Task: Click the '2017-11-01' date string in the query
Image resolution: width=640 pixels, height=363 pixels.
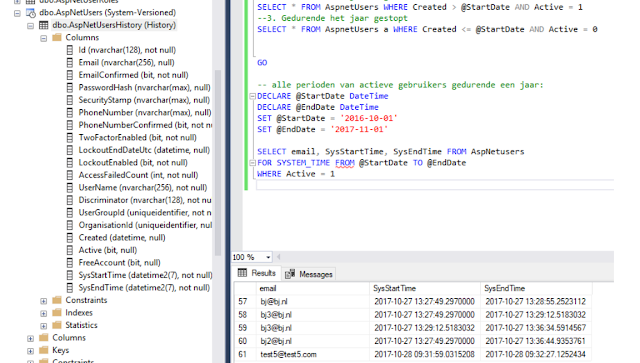Action: click(359, 129)
